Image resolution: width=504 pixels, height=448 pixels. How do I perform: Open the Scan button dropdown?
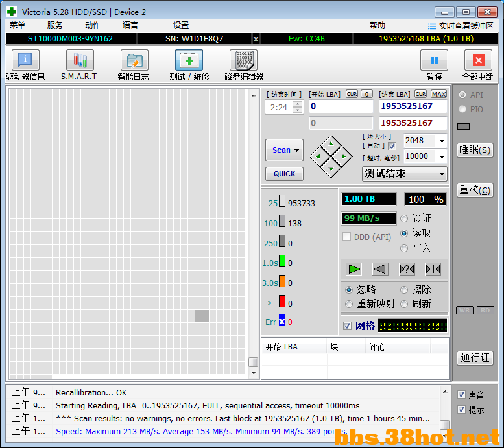click(x=296, y=150)
